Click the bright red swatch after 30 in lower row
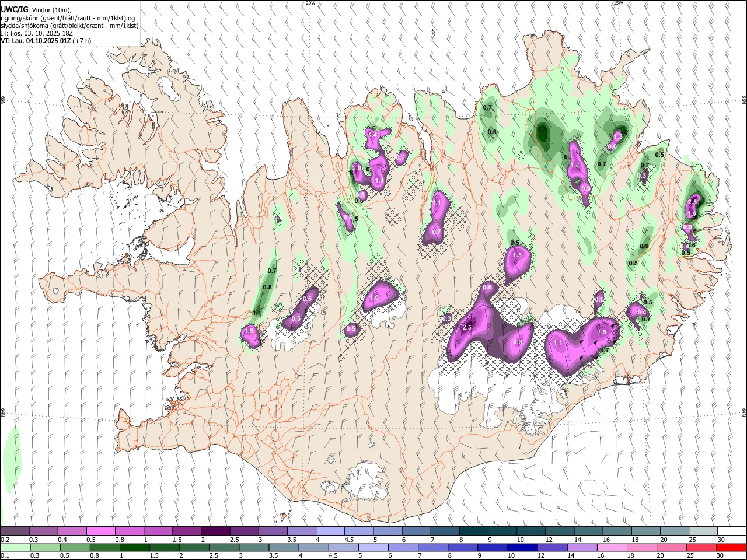Screen dimensions: 747x560 (732, 547)
